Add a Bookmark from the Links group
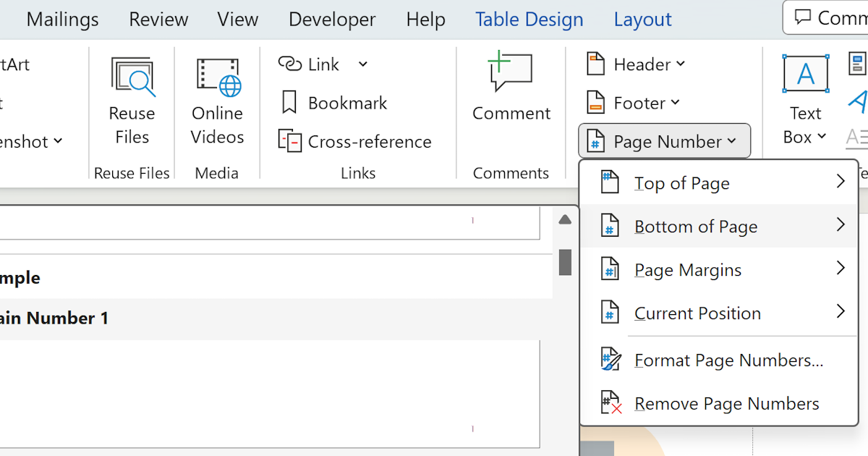This screenshot has width=868, height=456. pos(333,103)
